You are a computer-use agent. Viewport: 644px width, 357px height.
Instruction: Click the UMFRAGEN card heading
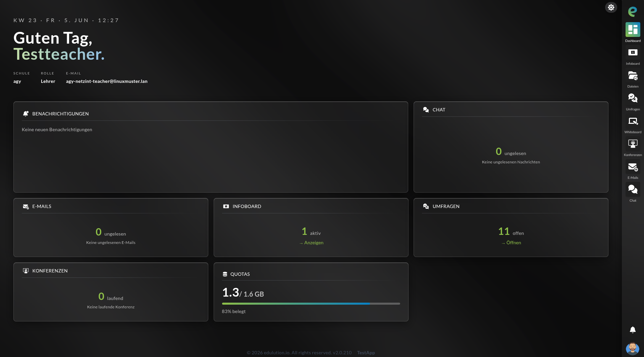pos(446,206)
